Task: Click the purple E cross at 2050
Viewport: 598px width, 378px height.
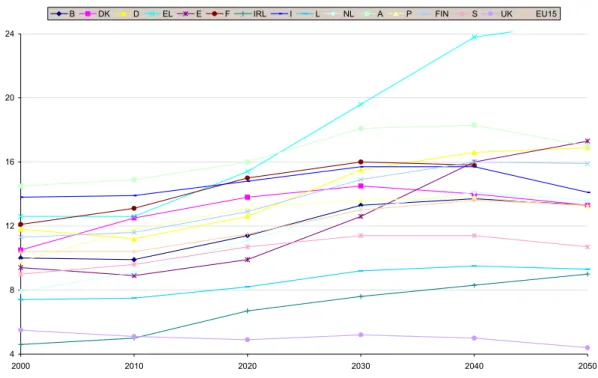Action: (588, 141)
